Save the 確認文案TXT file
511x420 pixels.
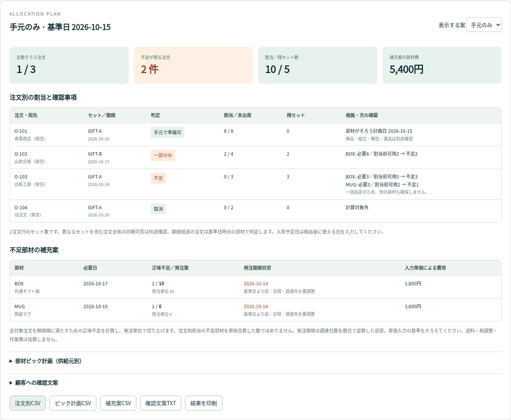[160, 403]
